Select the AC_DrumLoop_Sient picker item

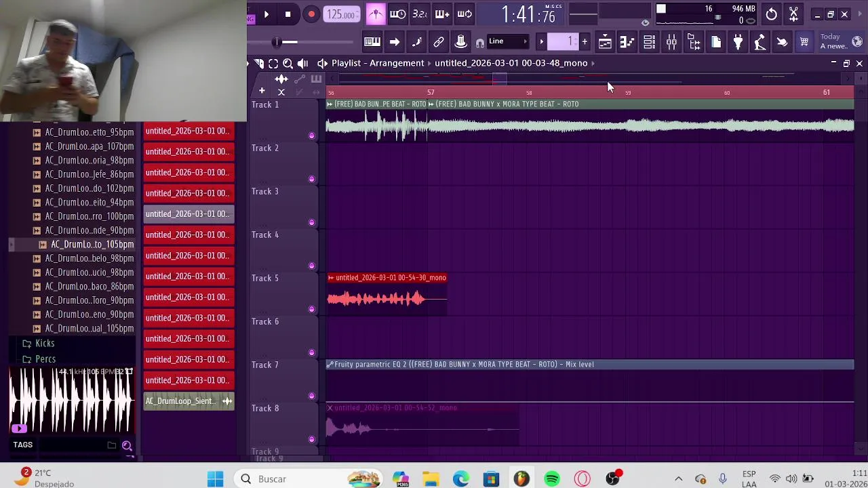click(189, 401)
